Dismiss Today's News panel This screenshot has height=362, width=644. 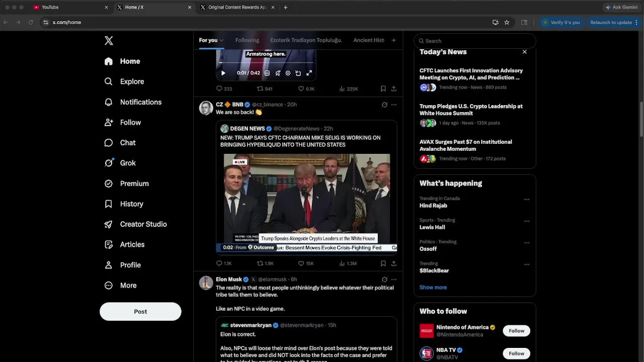point(524,52)
